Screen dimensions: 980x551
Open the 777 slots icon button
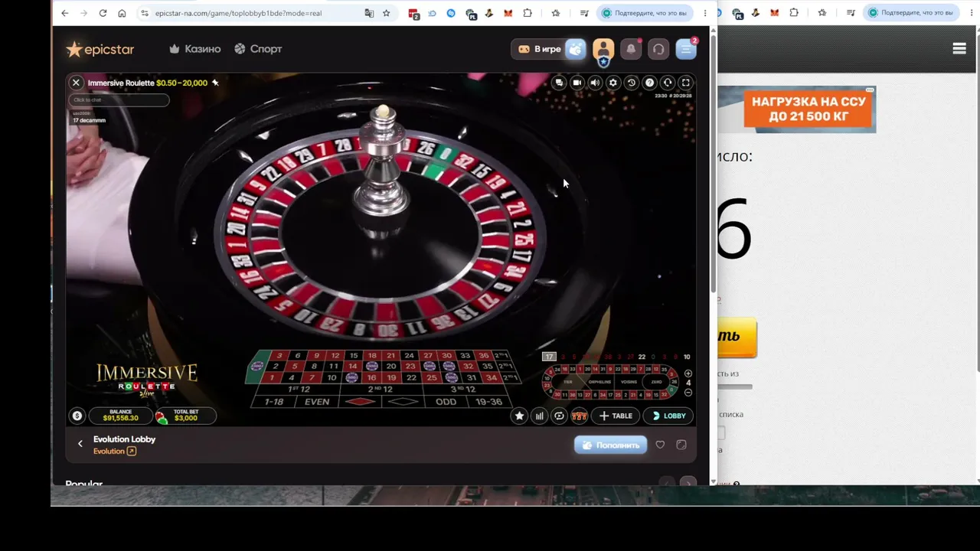580,416
